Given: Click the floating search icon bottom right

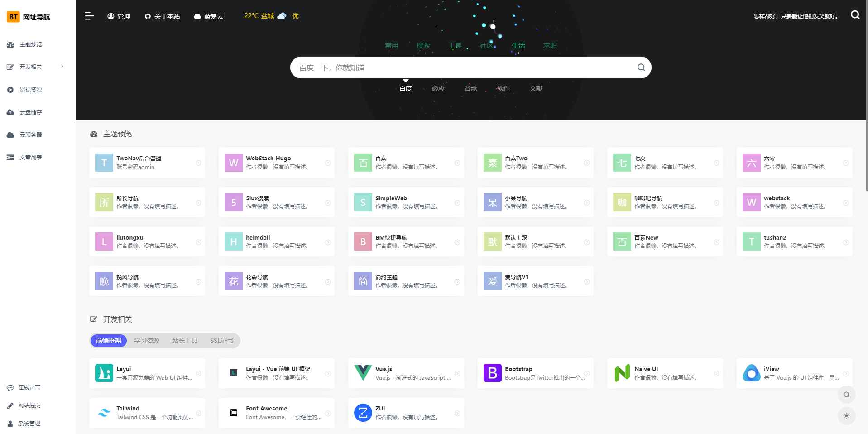Looking at the screenshot, I should [x=846, y=395].
